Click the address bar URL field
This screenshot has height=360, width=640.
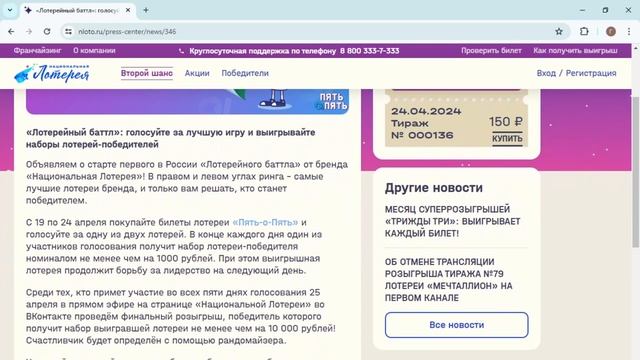pyautogui.click(x=314, y=31)
